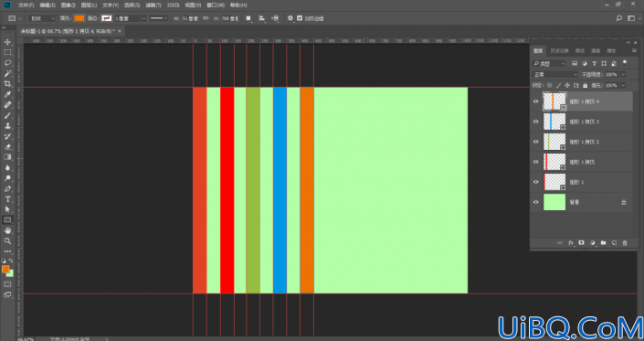Hide the 矩形 1 拷贝 3 layer
Image resolution: width=644 pixels, height=341 pixels.
point(535,122)
